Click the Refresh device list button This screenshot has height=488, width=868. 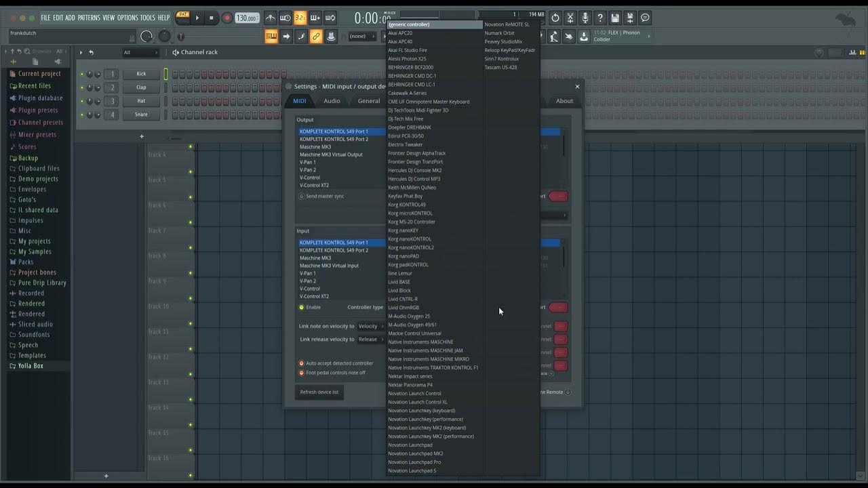pyautogui.click(x=319, y=392)
